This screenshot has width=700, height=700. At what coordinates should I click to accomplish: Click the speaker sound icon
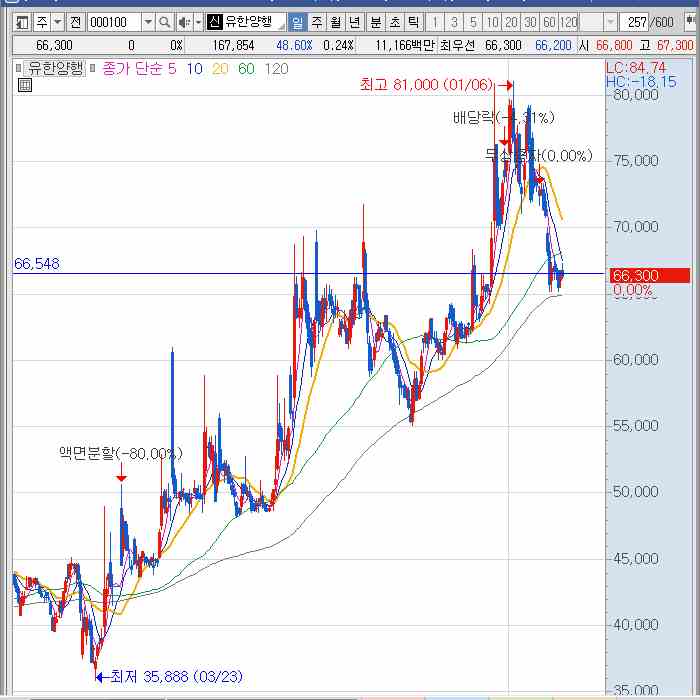point(183,22)
